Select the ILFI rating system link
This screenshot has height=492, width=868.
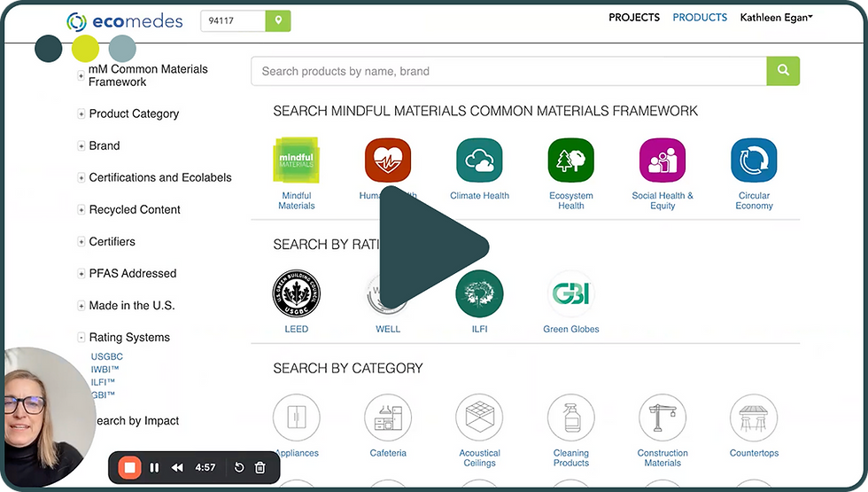[x=103, y=382]
